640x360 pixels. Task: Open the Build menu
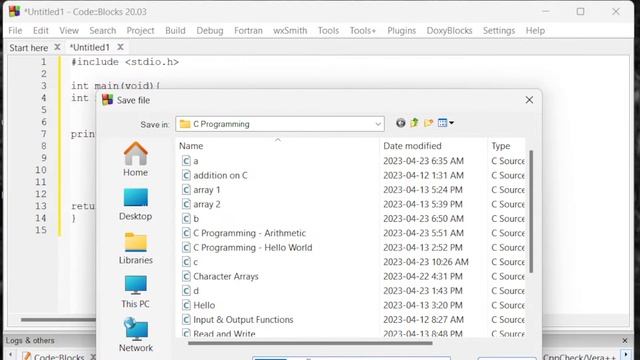(175, 31)
